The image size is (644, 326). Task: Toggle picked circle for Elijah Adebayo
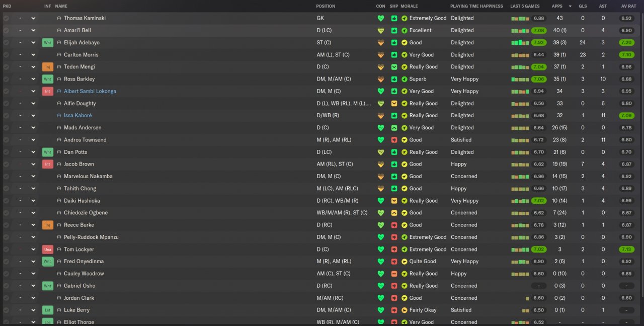click(6, 43)
